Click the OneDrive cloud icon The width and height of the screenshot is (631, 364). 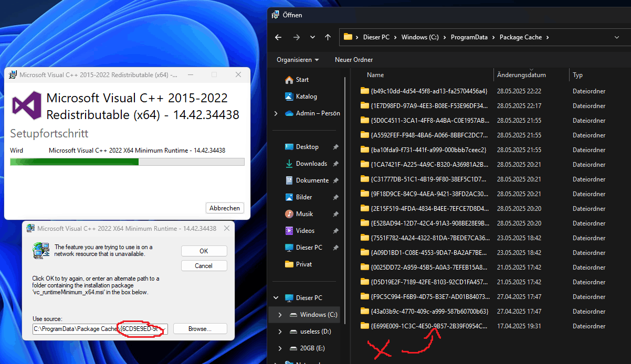click(x=289, y=113)
